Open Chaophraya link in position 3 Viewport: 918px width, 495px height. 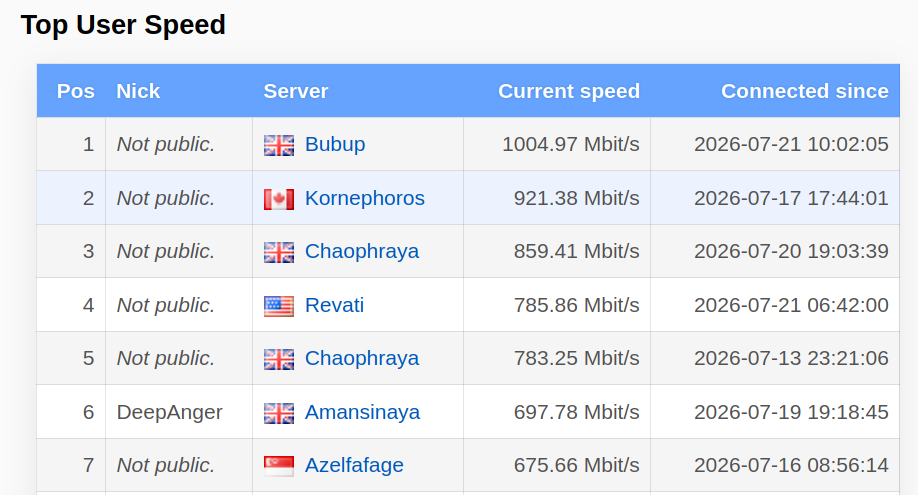click(362, 251)
